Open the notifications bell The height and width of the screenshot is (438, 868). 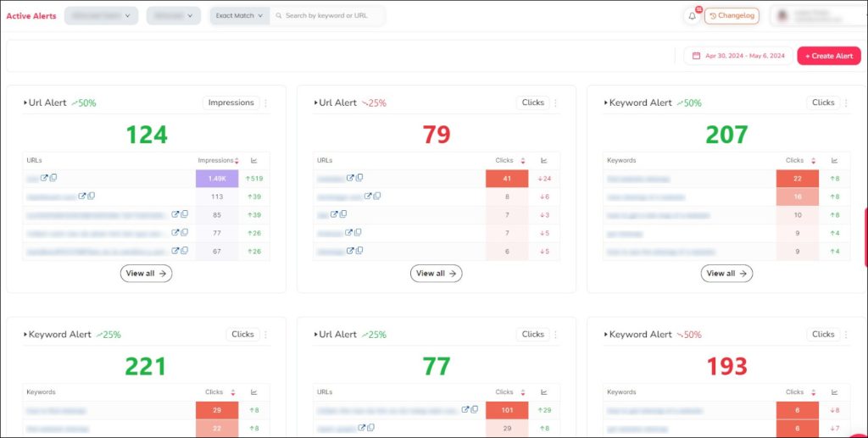[692, 16]
